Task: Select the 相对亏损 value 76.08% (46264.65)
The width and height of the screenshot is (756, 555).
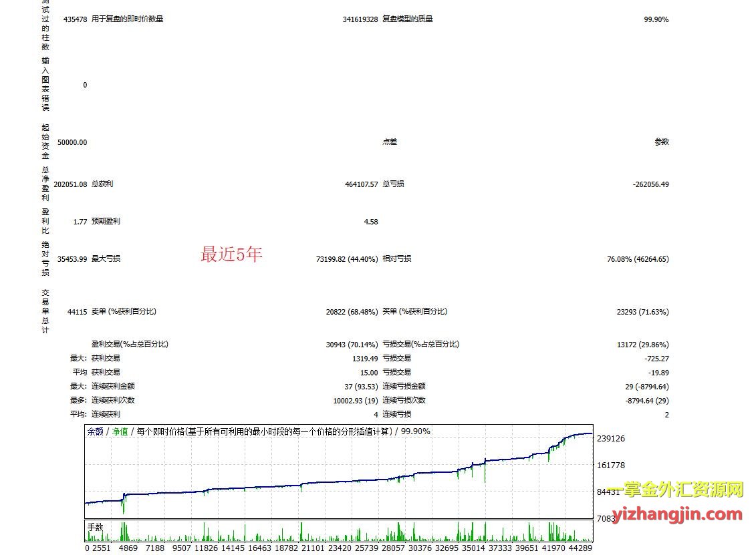Action: tap(637, 259)
